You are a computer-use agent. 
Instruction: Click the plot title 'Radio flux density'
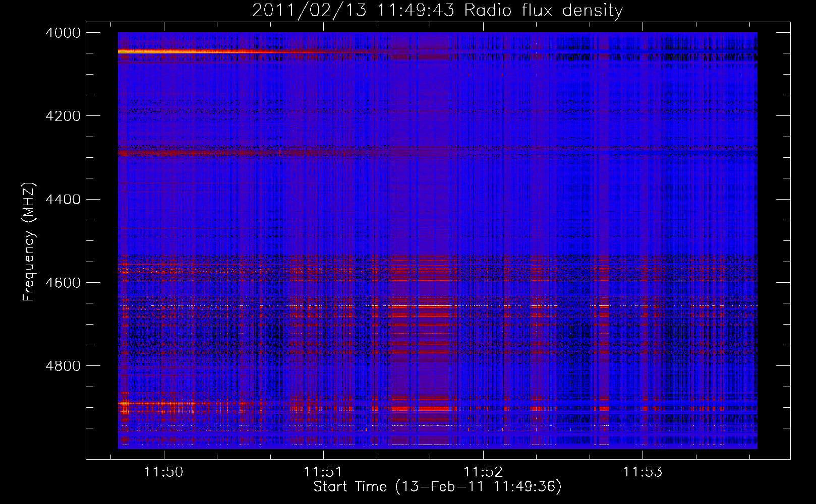click(x=544, y=11)
